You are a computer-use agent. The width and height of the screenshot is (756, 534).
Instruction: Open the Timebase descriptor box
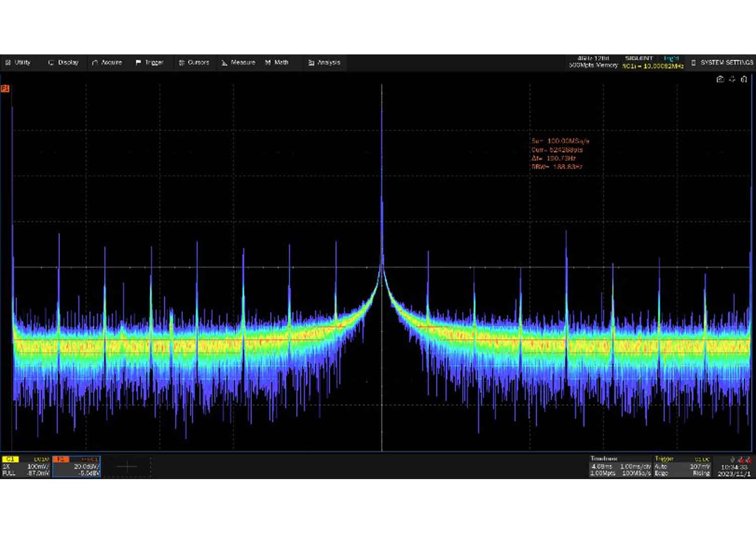[620, 466]
